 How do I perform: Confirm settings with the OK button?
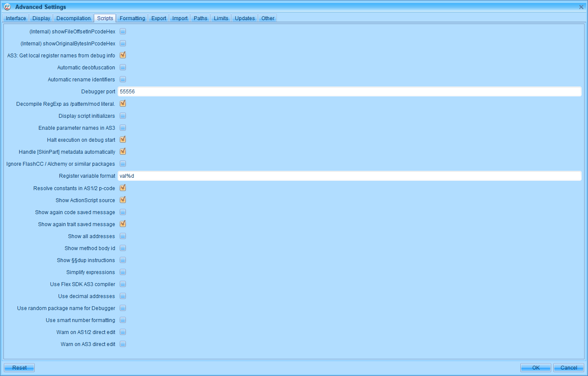click(535, 367)
